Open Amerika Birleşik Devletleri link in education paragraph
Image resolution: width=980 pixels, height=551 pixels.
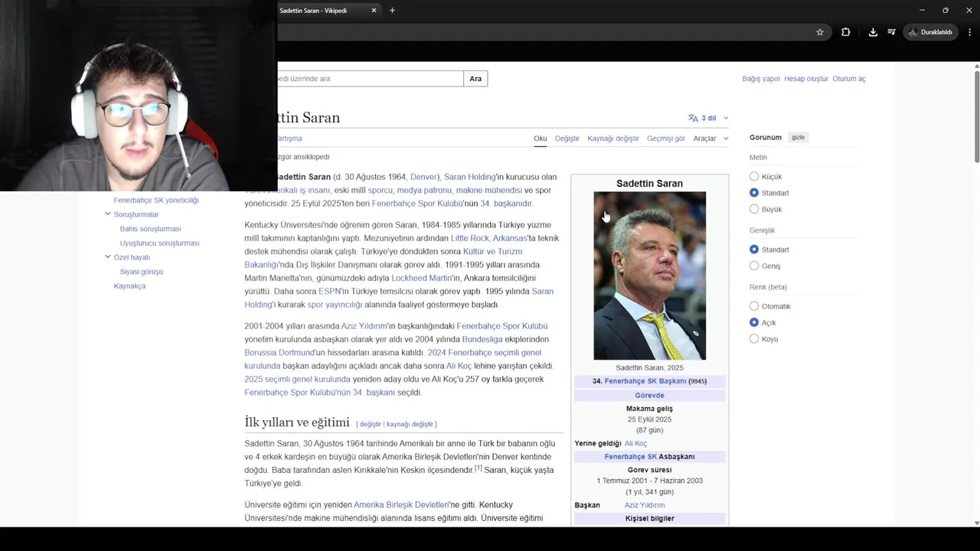tap(401, 505)
